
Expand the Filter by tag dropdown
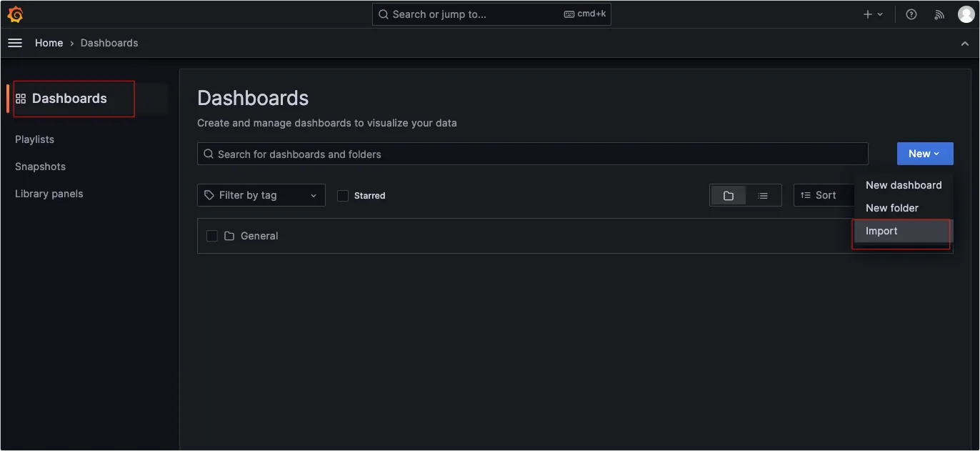261,195
